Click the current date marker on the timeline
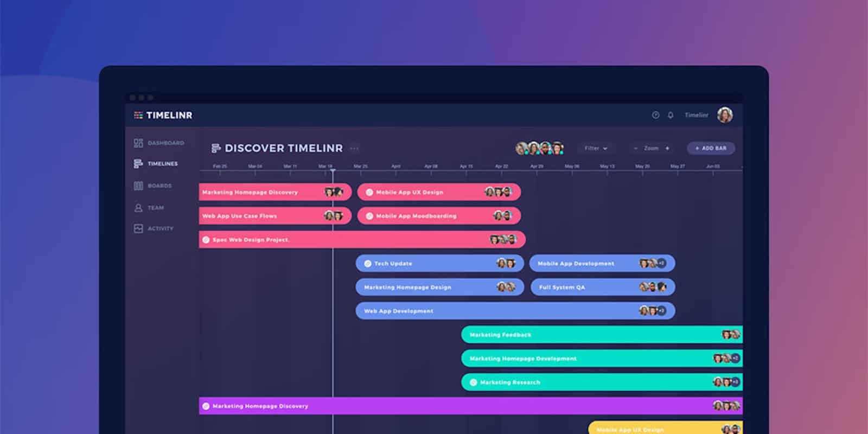868x434 pixels. (x=333, y=171)
